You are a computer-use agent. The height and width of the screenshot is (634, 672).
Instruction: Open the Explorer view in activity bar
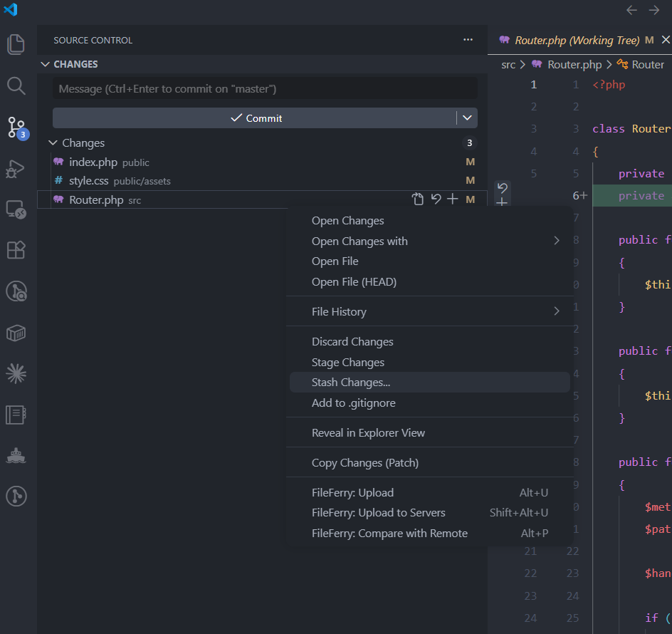pyautogui.click(x=16, y=44)
